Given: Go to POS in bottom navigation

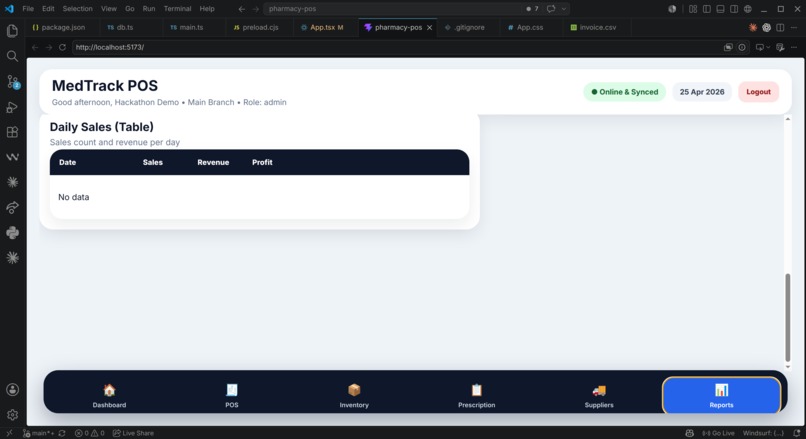Looking at the screenshot, I should [232, 395].
